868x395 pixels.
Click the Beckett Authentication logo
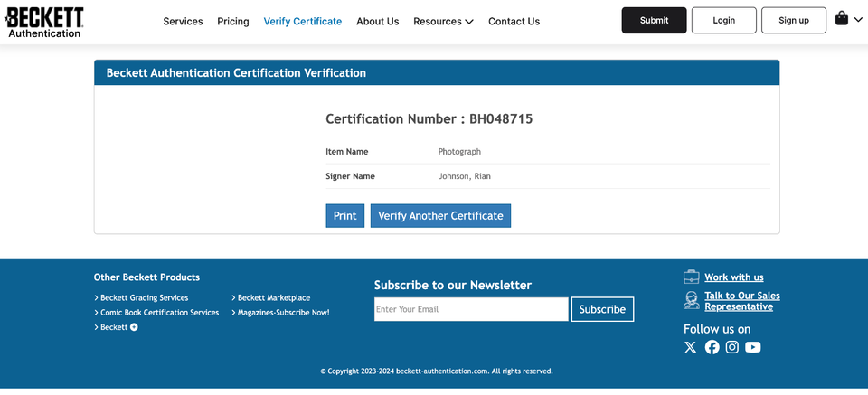coord(44,22)
